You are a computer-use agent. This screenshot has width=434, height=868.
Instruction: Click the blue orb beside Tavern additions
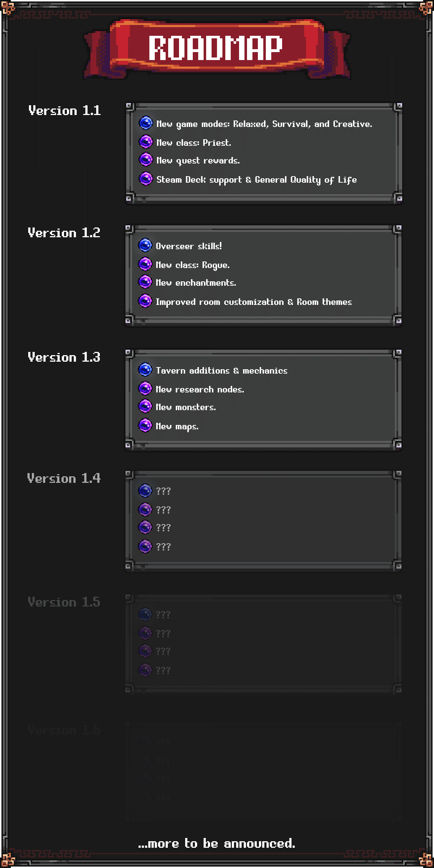coord(145,370)
